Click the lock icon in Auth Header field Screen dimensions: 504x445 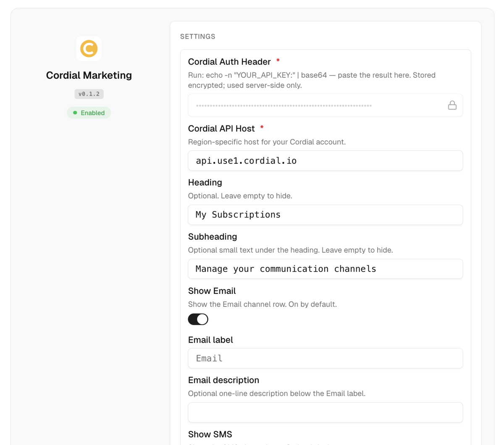click(x=452, y=105)
